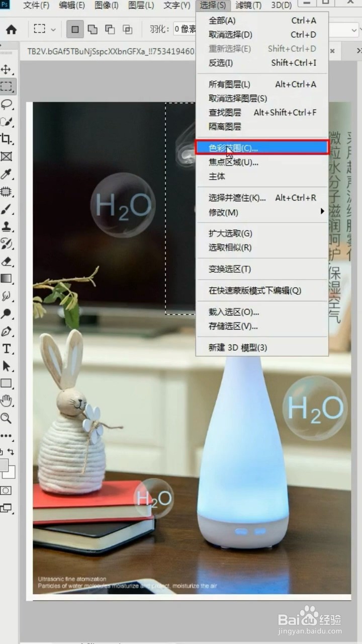Select the Eyedropper tool

(7, 174)
